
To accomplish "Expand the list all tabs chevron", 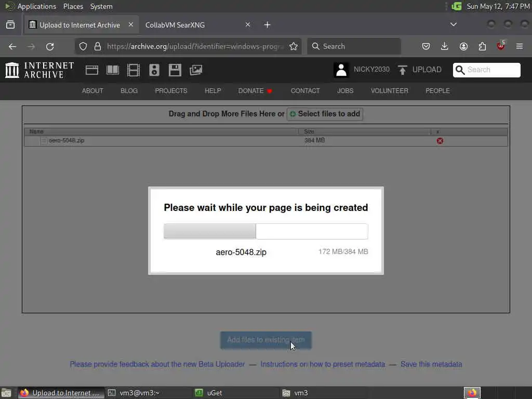I will [x=453, y=24].
